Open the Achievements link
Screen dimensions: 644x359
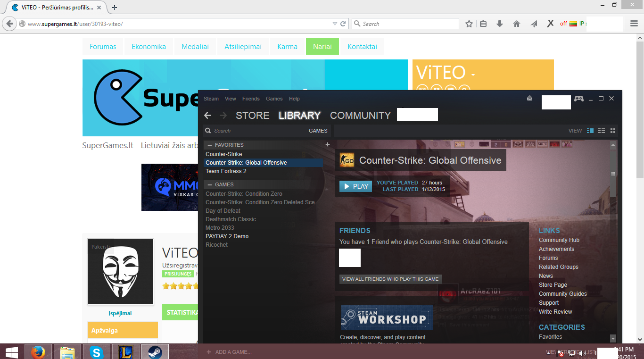click(556, 249)
